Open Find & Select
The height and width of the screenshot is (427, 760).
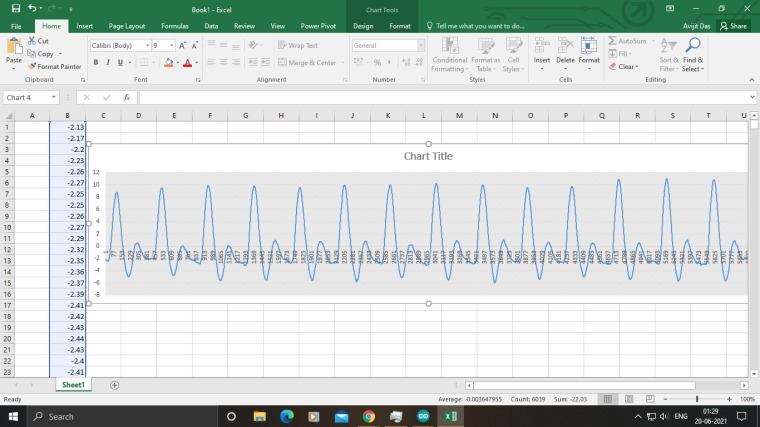(x=693, y=55)
